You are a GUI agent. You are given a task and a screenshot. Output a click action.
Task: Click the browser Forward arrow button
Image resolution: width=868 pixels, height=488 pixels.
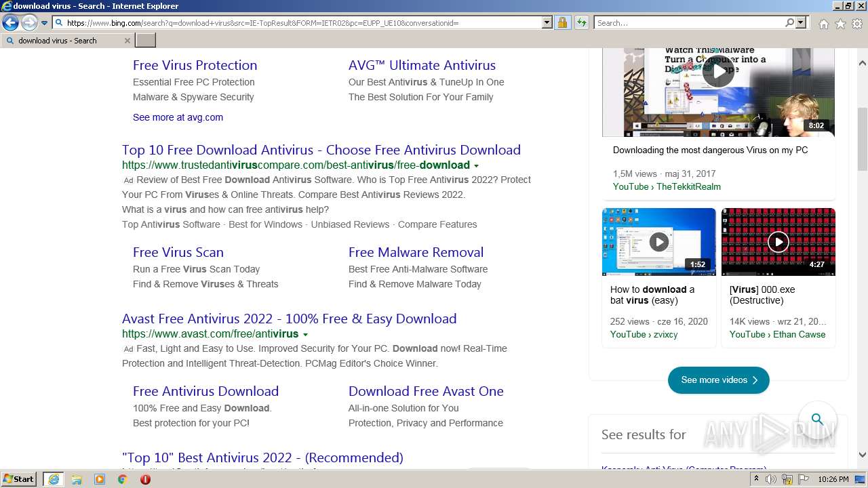[29, 22]
